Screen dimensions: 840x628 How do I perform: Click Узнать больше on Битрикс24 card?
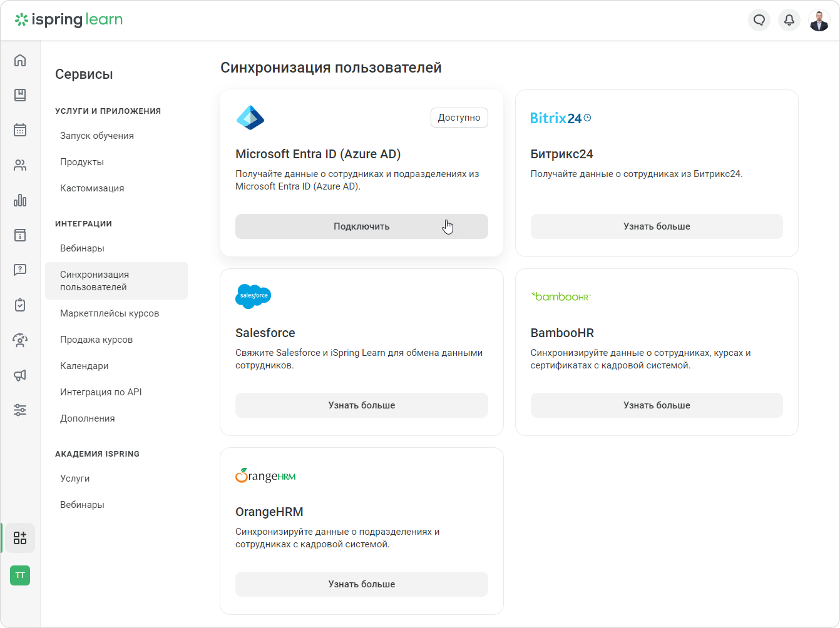coord(657,226)
